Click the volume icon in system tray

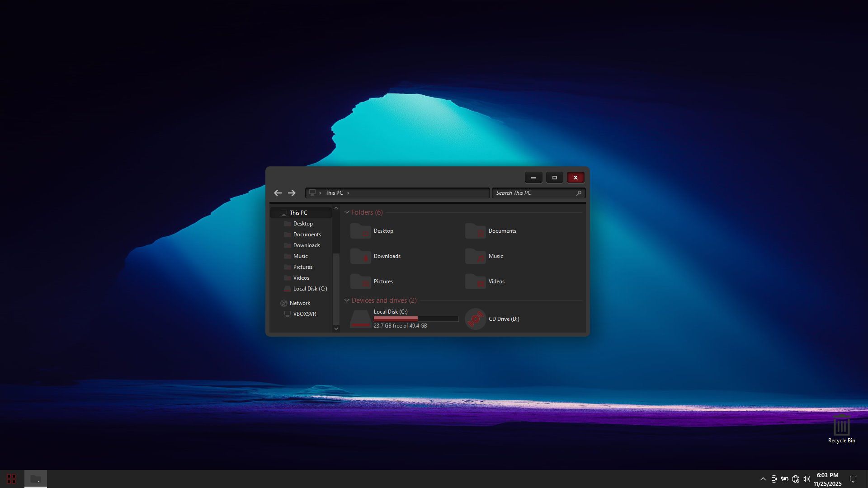806,479
